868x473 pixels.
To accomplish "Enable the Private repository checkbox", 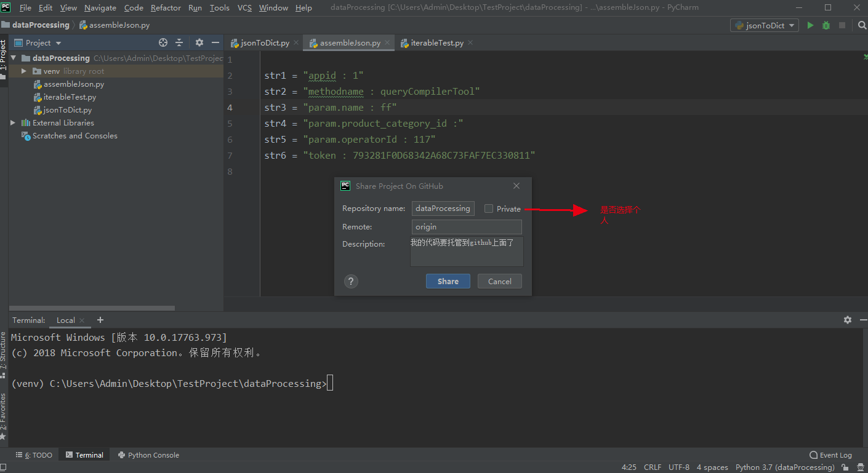I will coord(489,209).
